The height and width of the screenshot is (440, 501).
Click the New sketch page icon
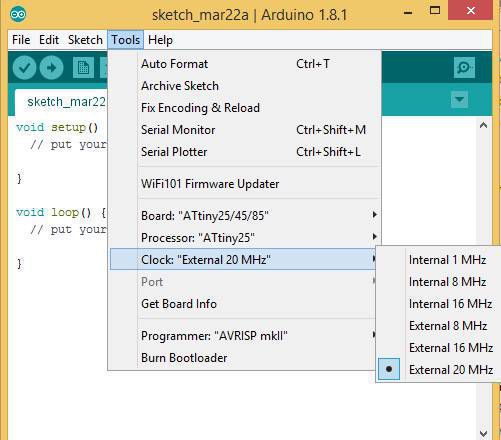click(x=83, y=68)
